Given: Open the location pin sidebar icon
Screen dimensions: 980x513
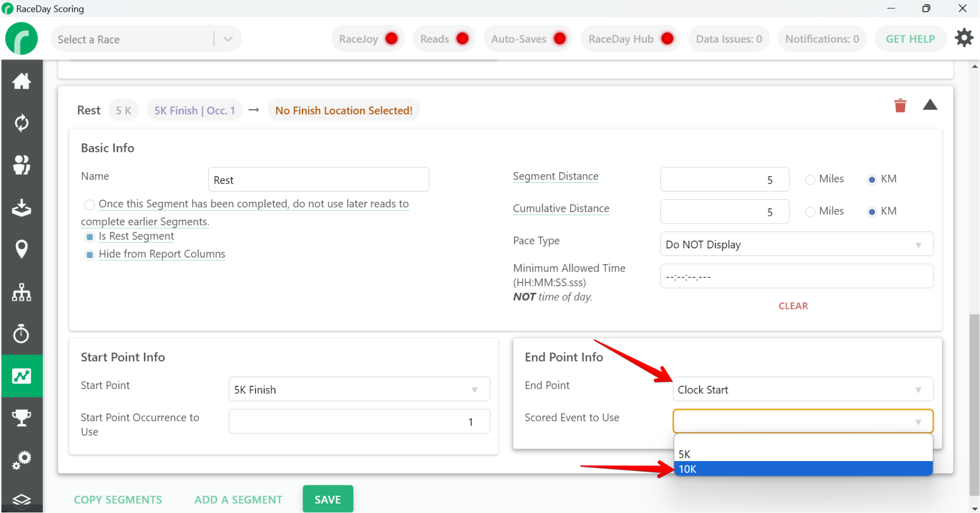Looking at the screenshot, I should (22, 249).
